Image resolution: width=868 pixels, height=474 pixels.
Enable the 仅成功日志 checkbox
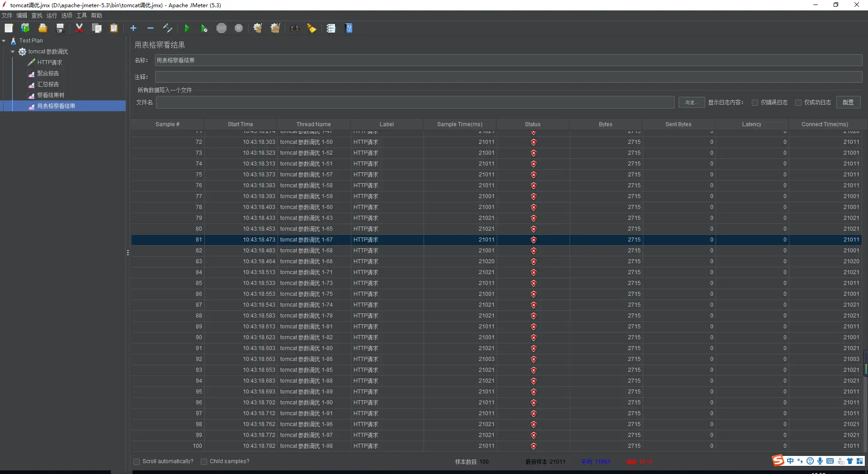click(798, 103)
